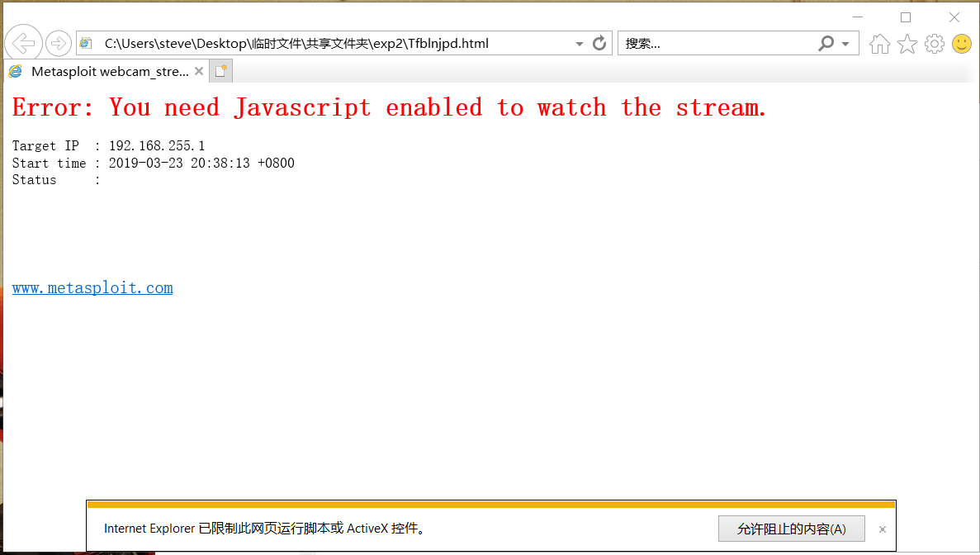Close the Internet Explorer window
The height and width of the screenshot is (555, 980).
pyautogui.click(x=954, y=17)
